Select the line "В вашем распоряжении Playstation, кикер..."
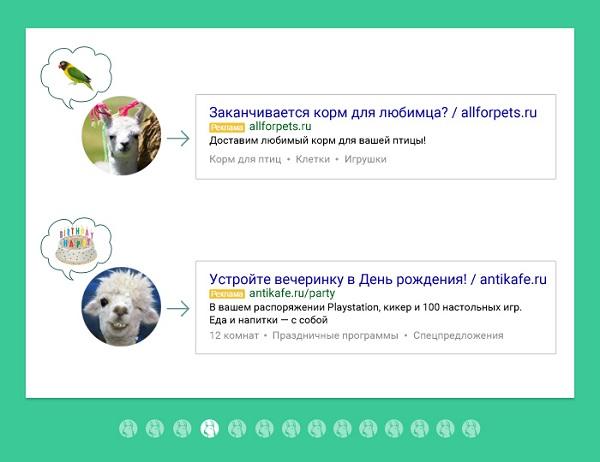 pyautogui.click(x=365, y=307)
